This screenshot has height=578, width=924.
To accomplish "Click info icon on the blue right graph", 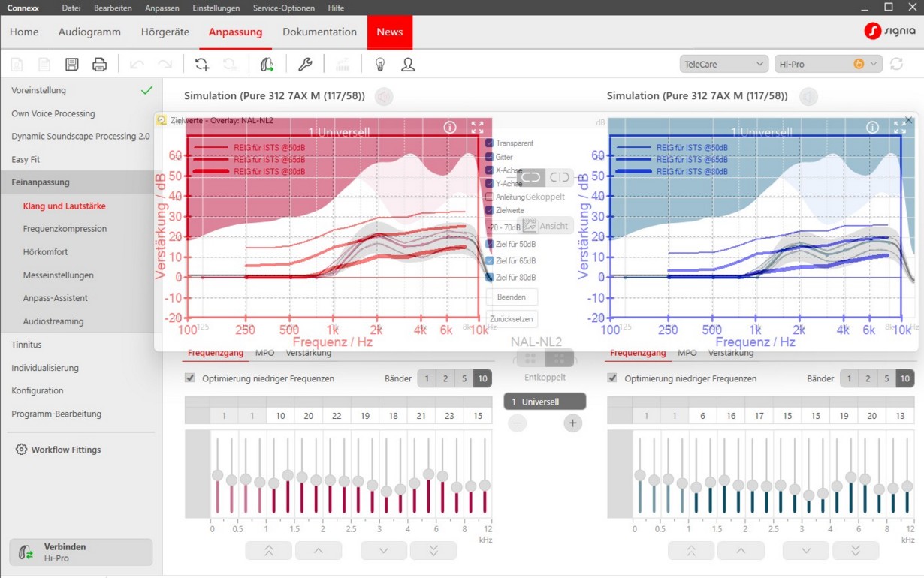I will (872, 128).
